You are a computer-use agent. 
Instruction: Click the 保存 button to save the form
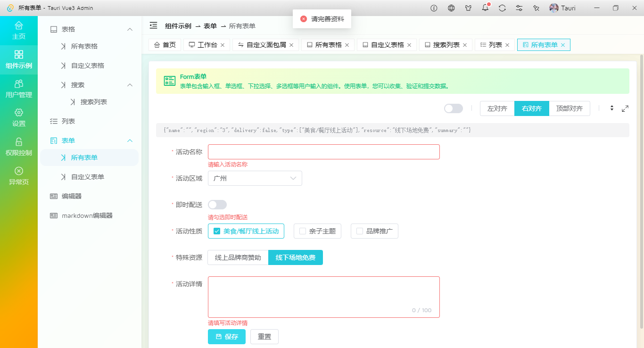pos(227,337)
